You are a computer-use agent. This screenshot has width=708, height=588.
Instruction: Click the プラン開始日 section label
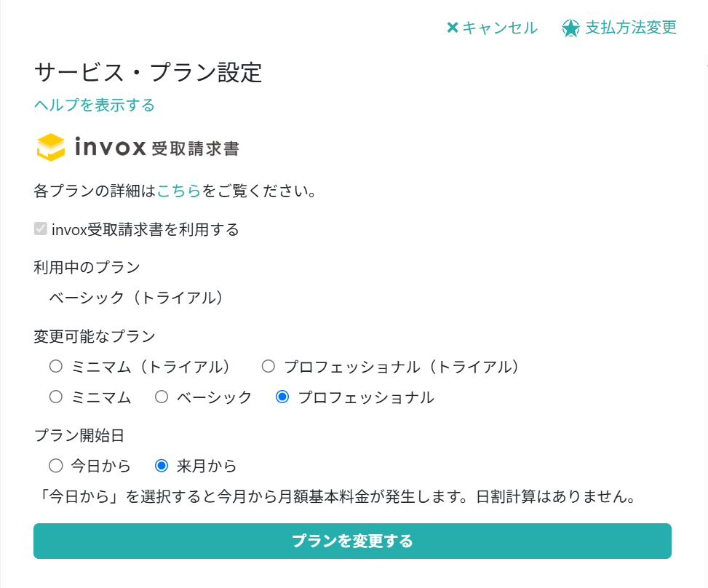click(x=79, y=435)
